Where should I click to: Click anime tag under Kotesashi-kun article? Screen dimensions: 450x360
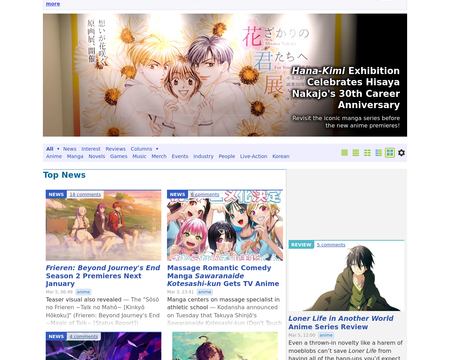pos(205,292)
